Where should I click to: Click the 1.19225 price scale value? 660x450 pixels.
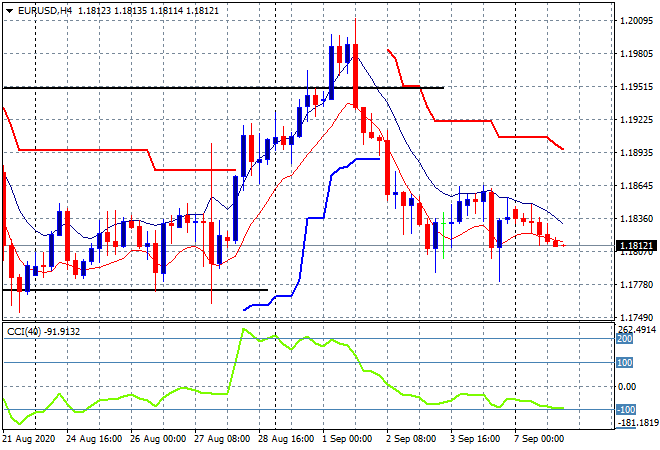point(636,120)
